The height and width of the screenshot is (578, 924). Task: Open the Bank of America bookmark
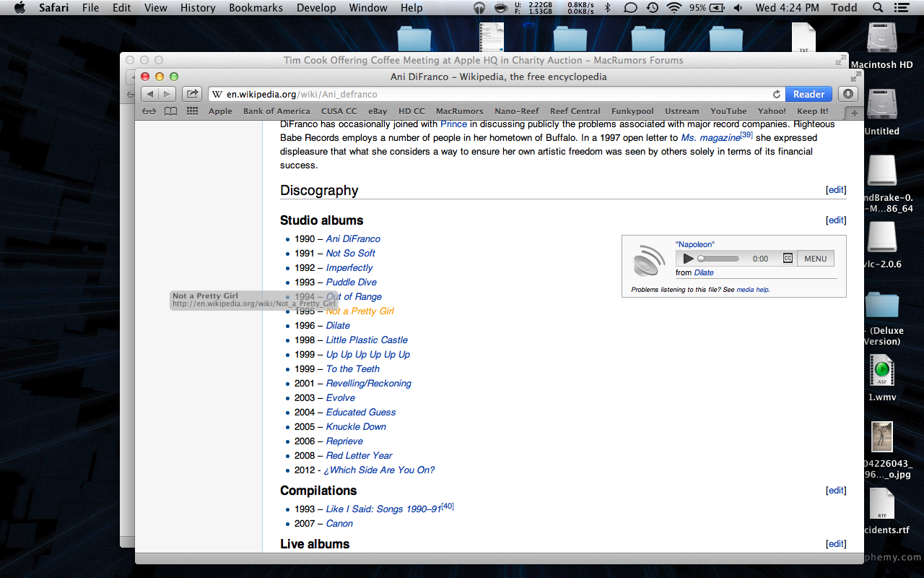pos(276,111)
